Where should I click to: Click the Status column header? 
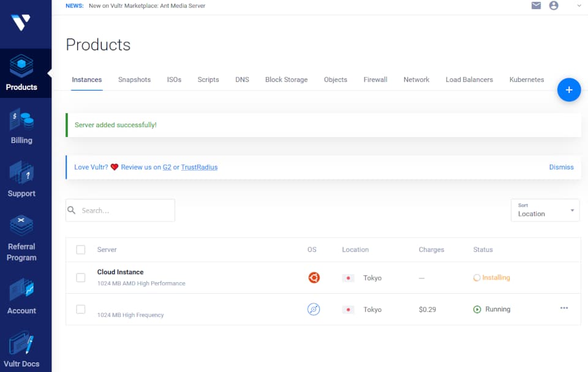point(483,250)
